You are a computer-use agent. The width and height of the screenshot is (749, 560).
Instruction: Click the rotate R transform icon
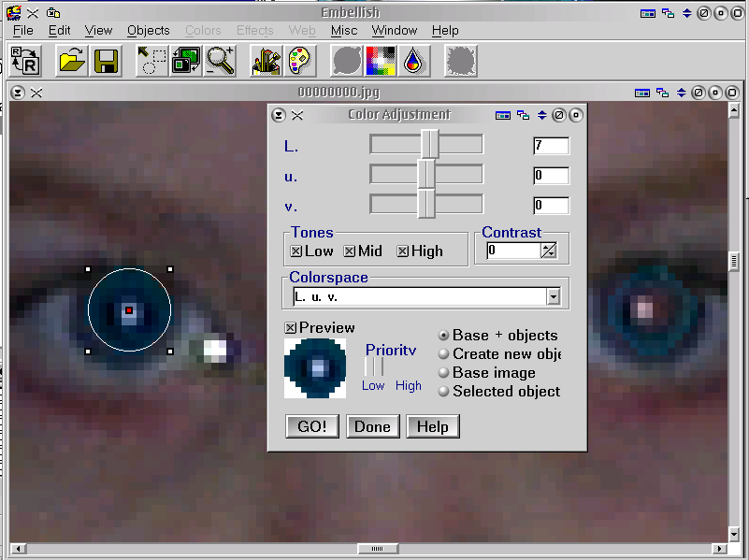coord(25,61)
